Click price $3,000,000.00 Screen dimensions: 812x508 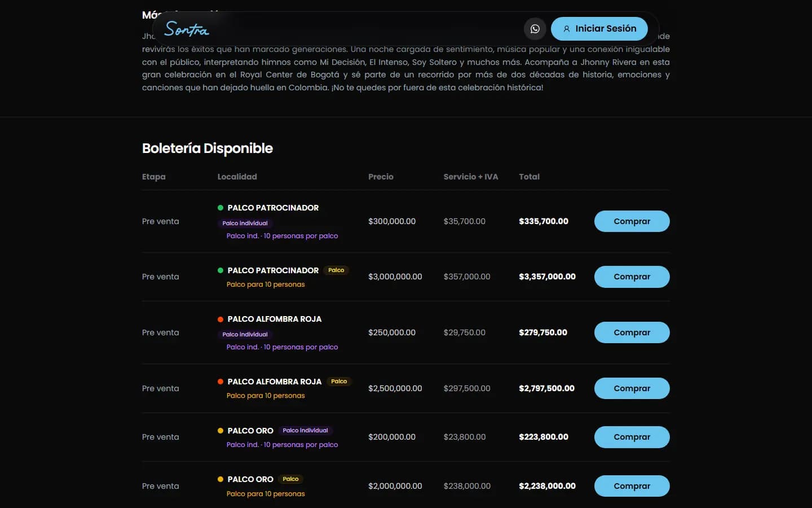pos(395,277)
